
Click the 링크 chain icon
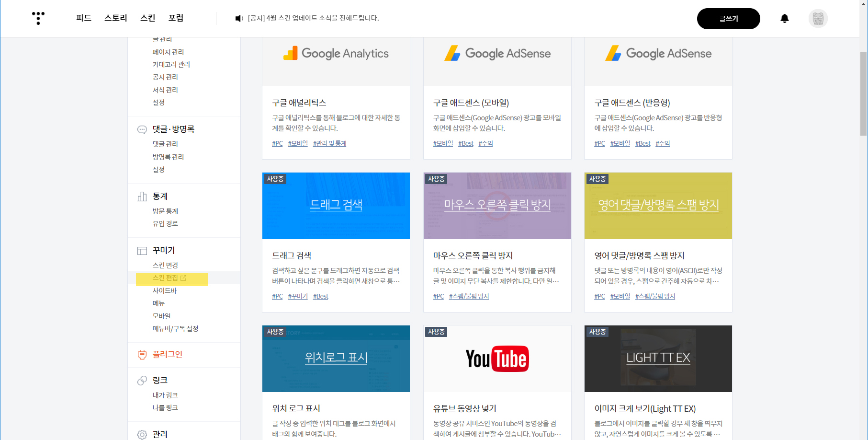tap(142, 381)
